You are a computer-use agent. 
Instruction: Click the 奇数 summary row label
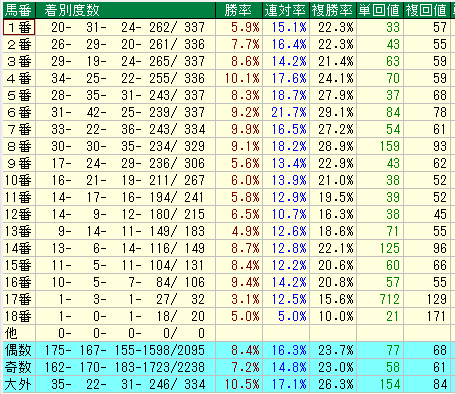click(x=19, y=367)
